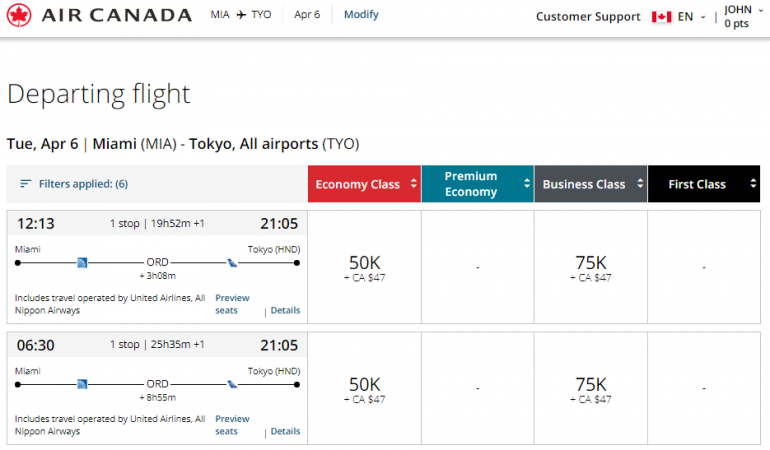770x450 pixels.
Task: Expand the EN language dropdown
Action: point(692,17)
